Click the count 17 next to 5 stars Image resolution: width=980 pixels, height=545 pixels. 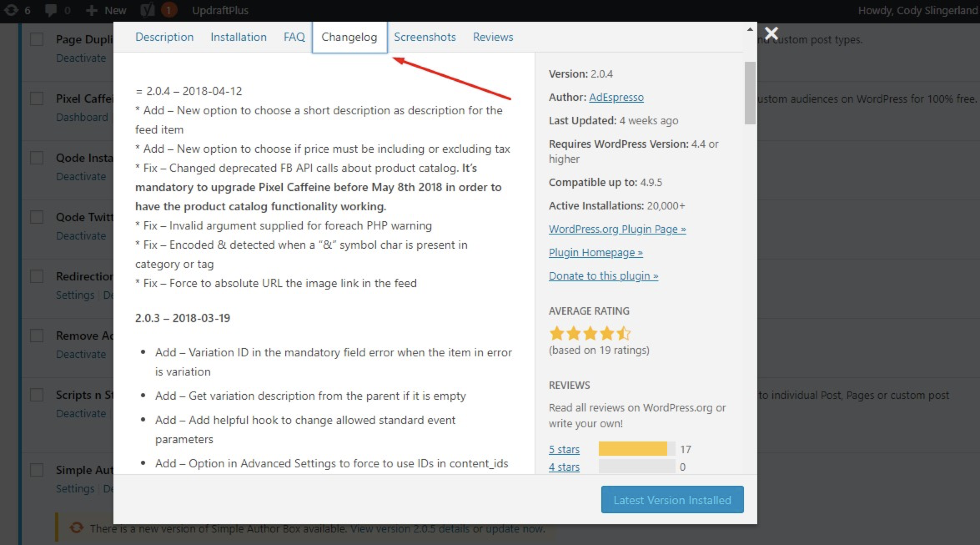[686, 449]
